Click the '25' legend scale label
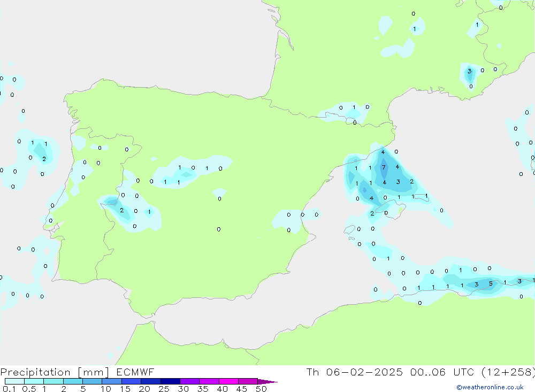 point(164,389)
